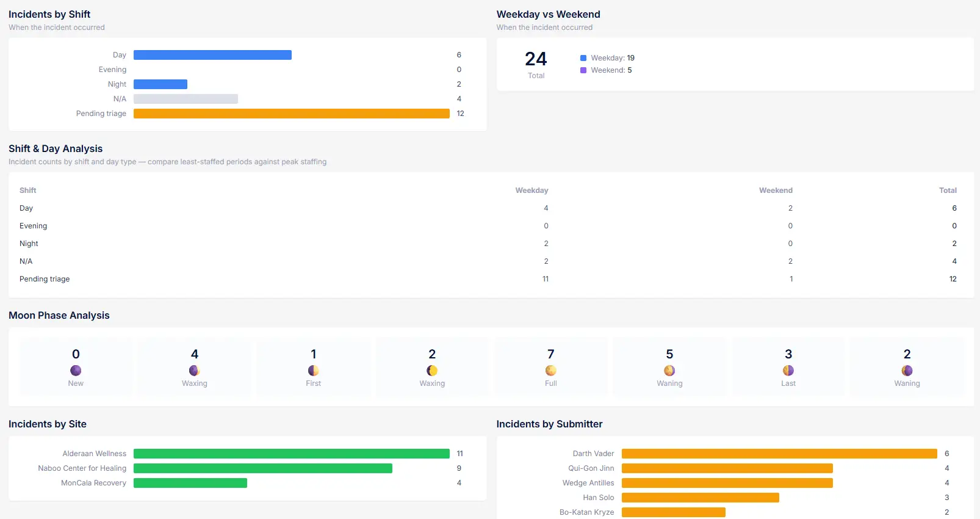Click the count "6" beside the Darth Vader bar
The height and width of the screenshot is (519, 980).
[x=947, y=454]
